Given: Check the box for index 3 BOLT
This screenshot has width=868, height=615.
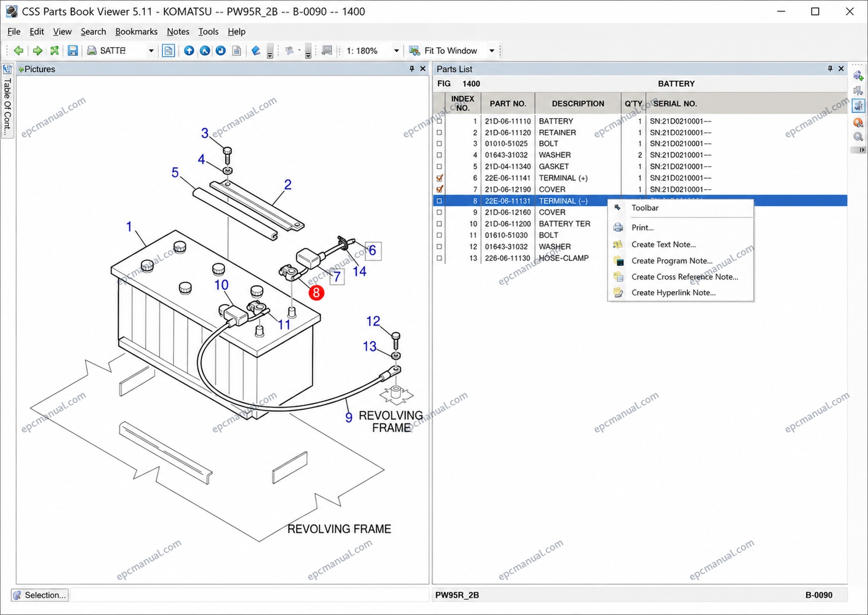Looking at the screenshot, I should click(x=439, y=144).
